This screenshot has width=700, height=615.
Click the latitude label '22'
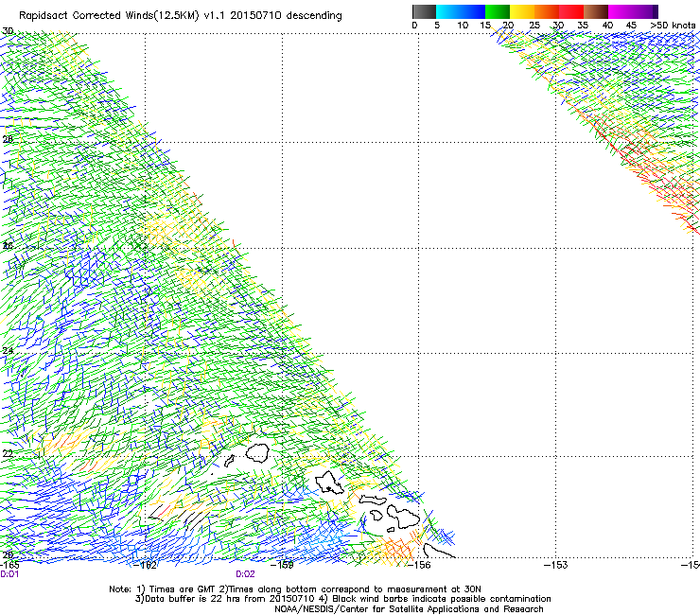8,454
